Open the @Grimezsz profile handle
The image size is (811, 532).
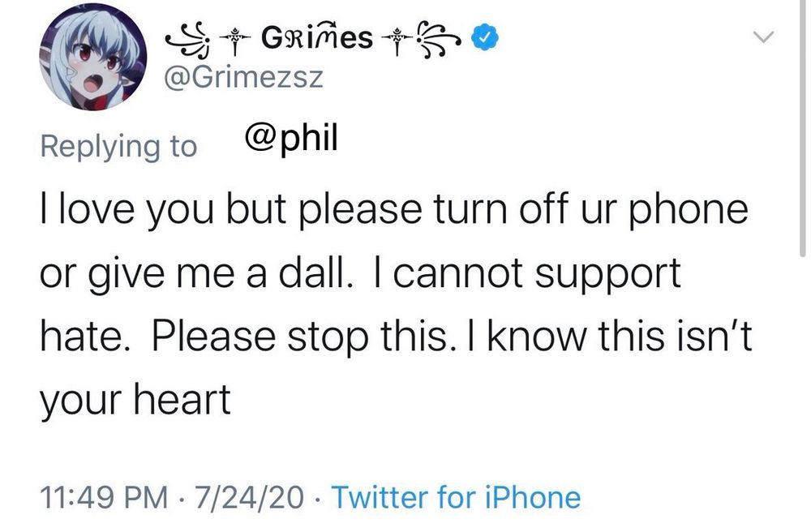tap(245, 77)
